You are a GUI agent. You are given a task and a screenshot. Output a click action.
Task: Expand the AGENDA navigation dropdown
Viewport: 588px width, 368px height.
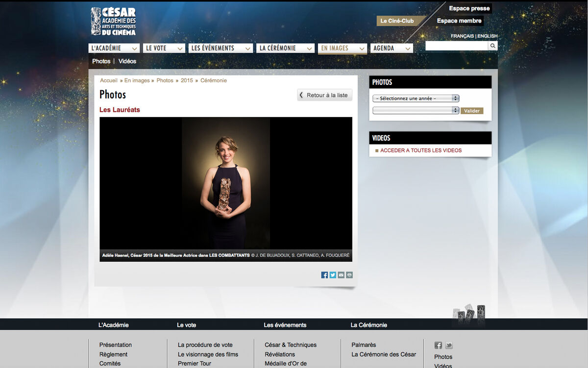pyautogui.click(x=392, y=48)
